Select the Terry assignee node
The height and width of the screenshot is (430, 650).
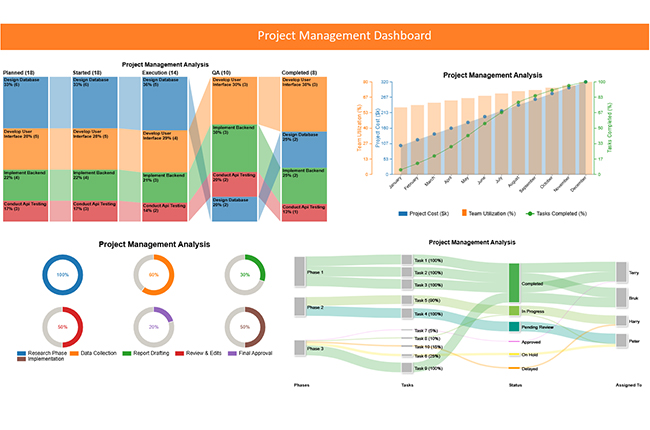622,272
